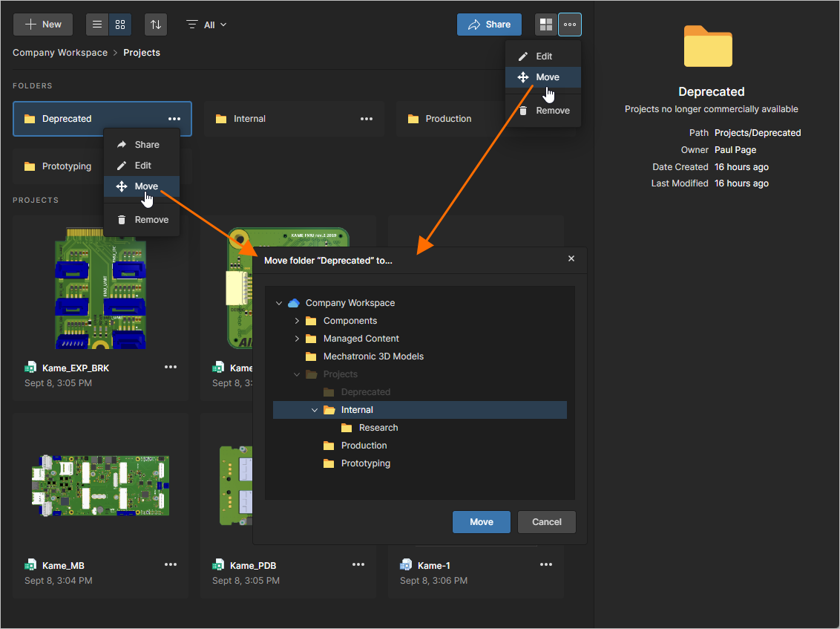This screenshot has width=840, height=629.
Task: Open the All filter dropdown
Action: [x=206, y=25]
